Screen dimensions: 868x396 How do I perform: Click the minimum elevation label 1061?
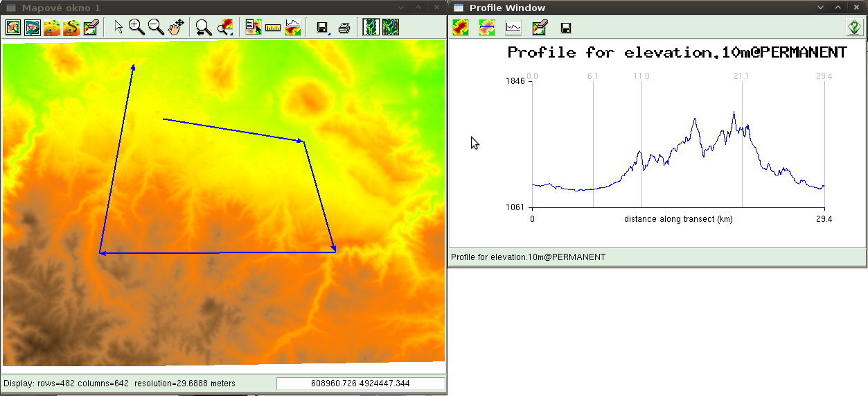coord(515,207)
